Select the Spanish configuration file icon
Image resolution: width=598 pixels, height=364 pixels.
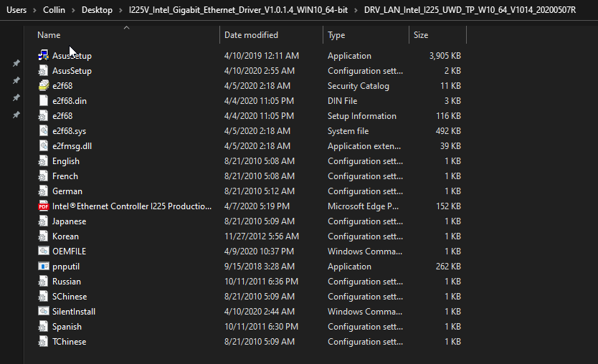tap(44, 326)
